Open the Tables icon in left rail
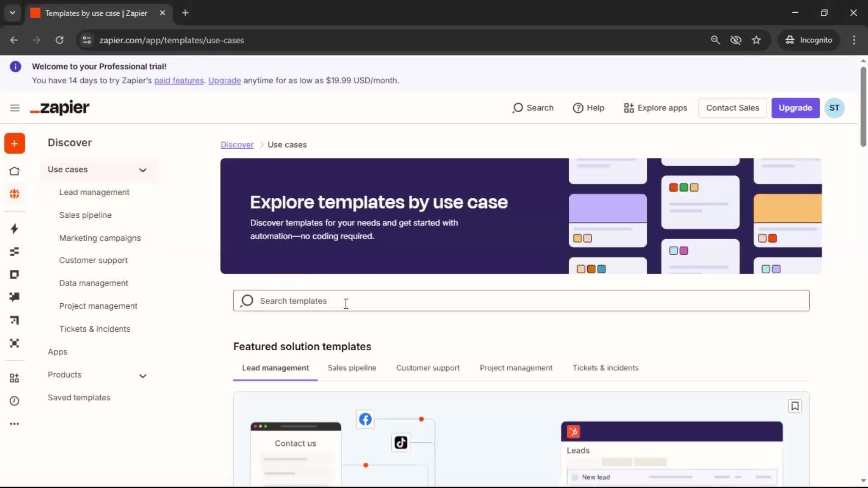Image resolution: width=868 pixels, height=488 pixels. pos(14,252)
